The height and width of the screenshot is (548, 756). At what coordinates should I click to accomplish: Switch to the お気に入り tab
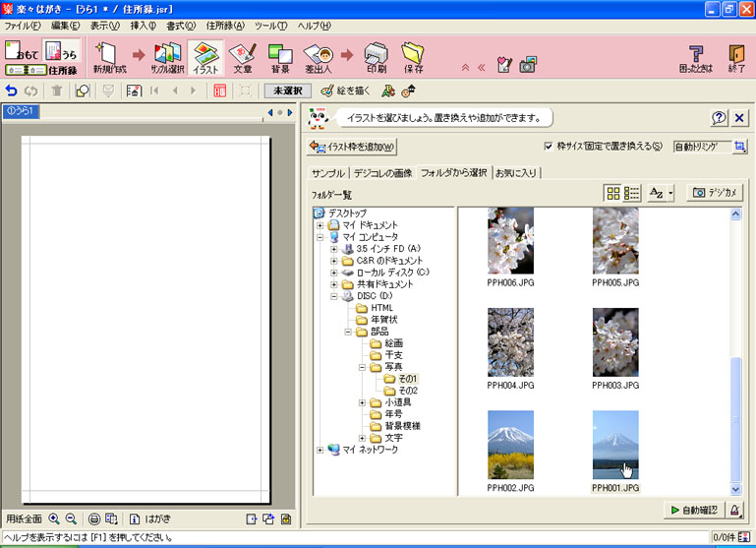point(517,173)
